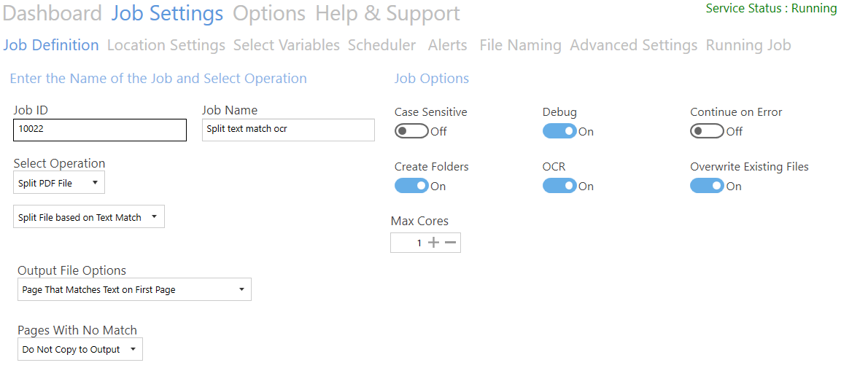Disable the Create Folders switch
868x376 pixels.
click(x=411, y=186)
